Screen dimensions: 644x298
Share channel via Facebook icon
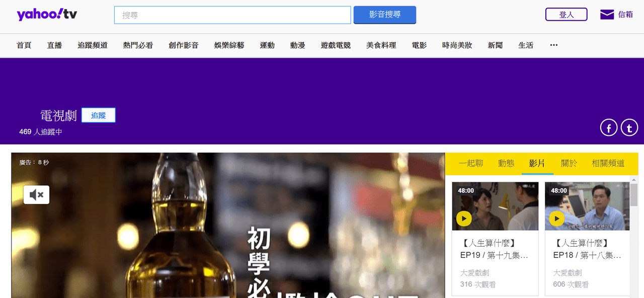[609, 128]
